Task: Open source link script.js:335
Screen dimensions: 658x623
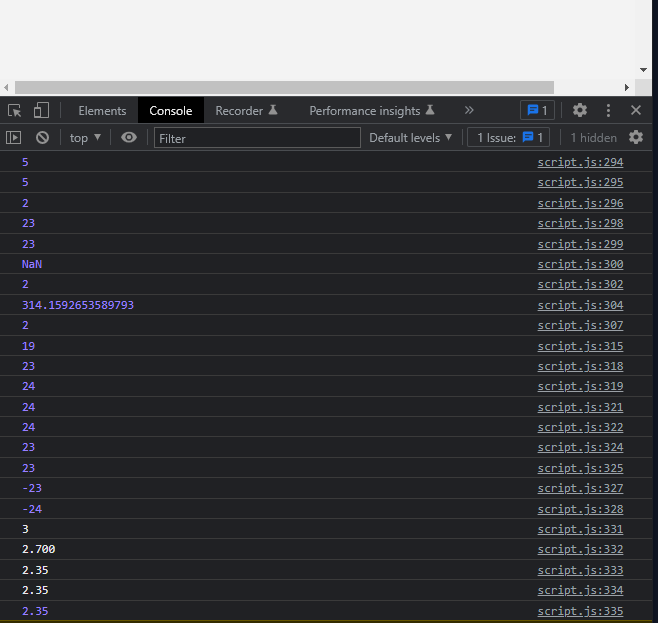Action: (x=580, y=612)
